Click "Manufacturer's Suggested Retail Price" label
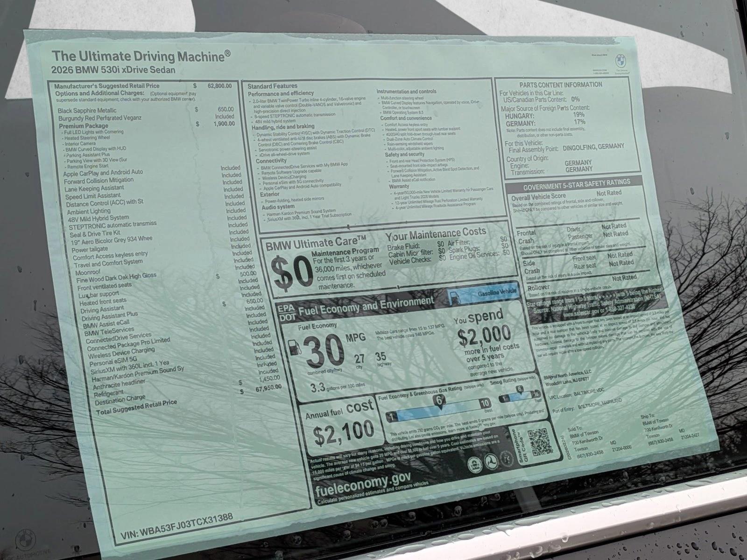747x560 pixels. tap(106, 86)
